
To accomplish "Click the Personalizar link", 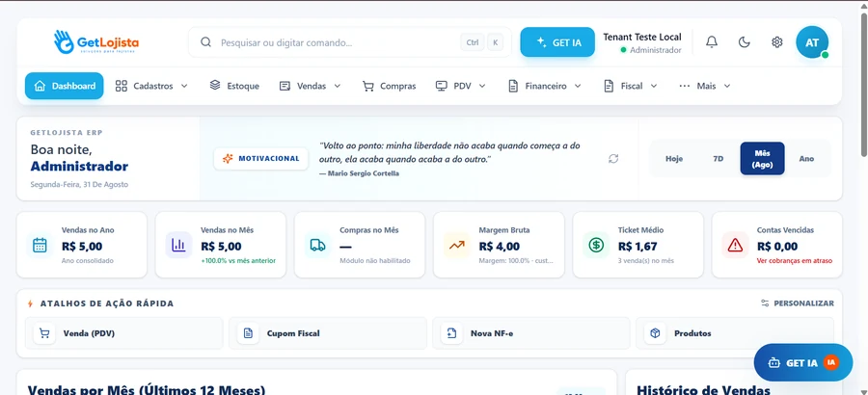I will [798, 303].
